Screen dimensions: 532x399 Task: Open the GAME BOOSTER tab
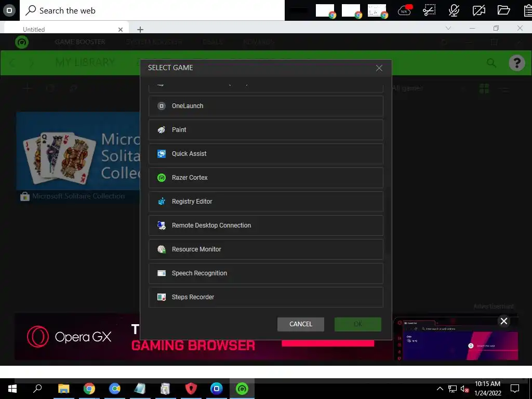click(80, 42)
